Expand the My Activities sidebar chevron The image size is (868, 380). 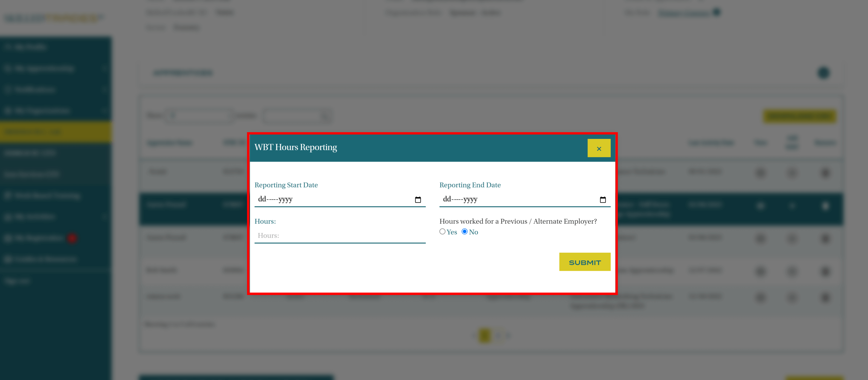105,217
